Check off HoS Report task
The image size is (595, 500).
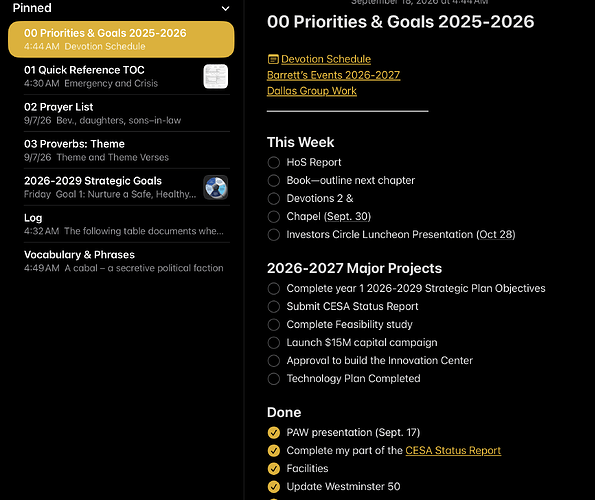274,162
